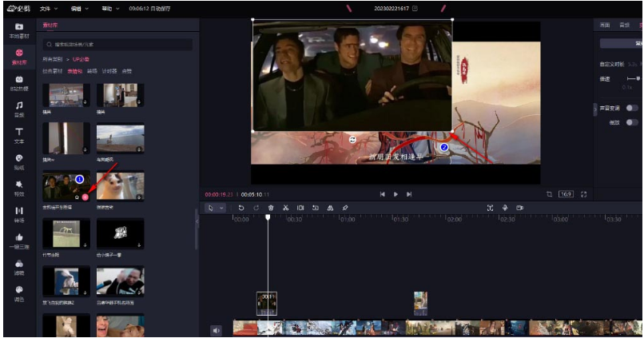
Task: Click the undo arrow in timeline toolbar
Action: [x=241, y=208]
